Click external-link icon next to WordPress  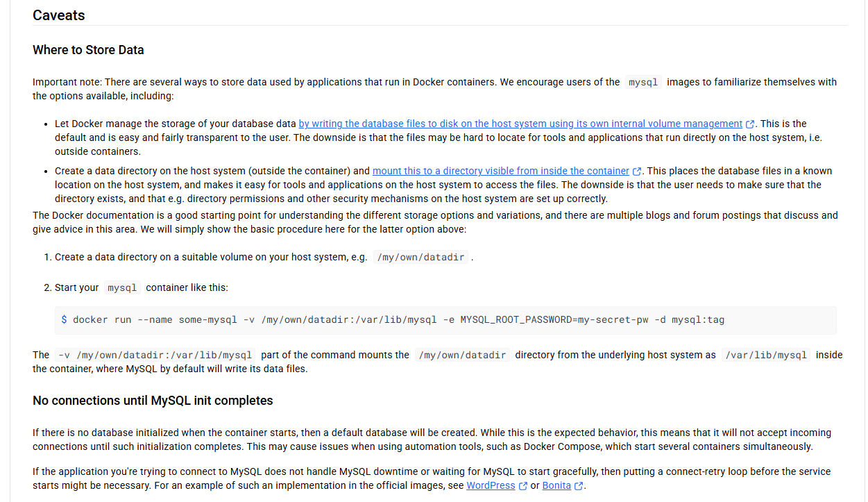[523, 486]
